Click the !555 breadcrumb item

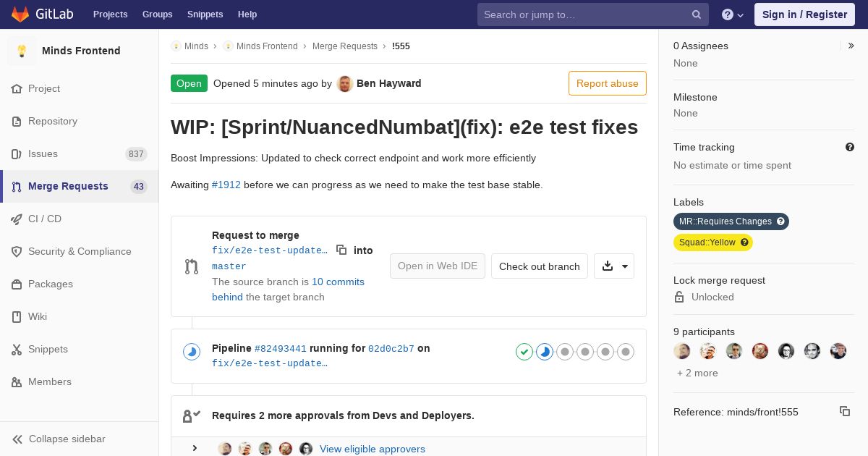(401, 46)
